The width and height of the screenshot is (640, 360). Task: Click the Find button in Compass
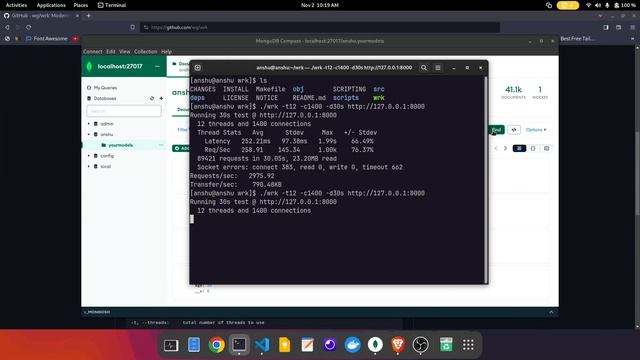[x=496, y=130]
